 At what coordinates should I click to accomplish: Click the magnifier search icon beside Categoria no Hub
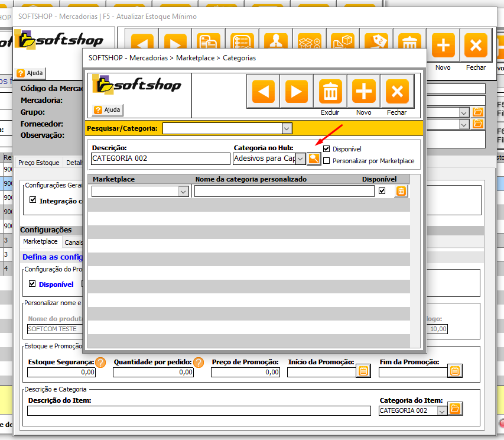click(x=314, y=158)
